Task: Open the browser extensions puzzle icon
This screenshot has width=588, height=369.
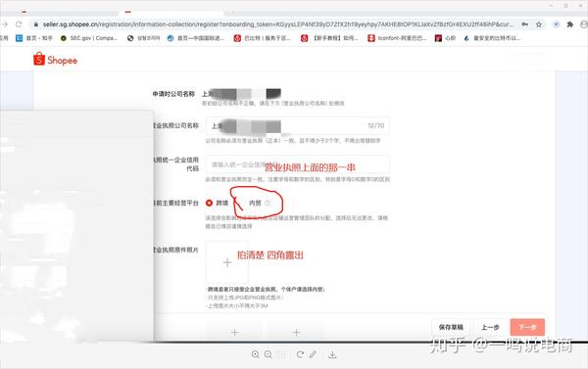Action: coord(570,24)
